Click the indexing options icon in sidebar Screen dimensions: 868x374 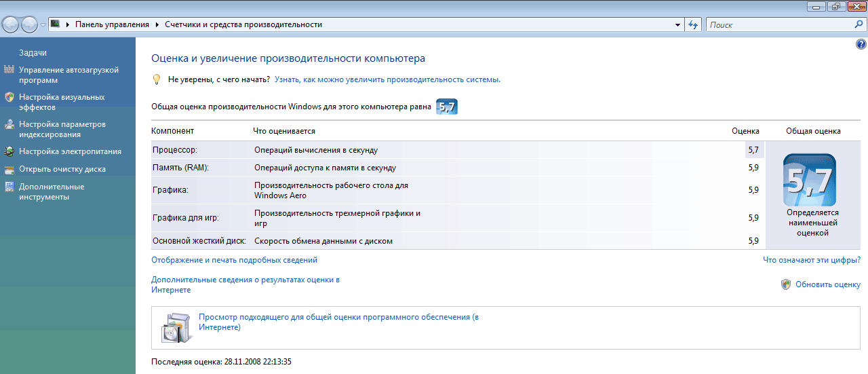coord(9,124)
